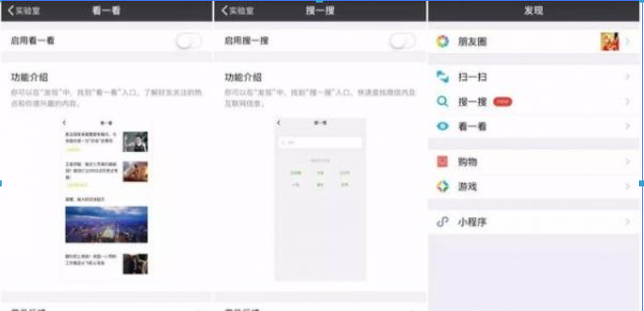The image size is (644, 311).
Task: Open the 小程序 link icon
Action: 442,223
